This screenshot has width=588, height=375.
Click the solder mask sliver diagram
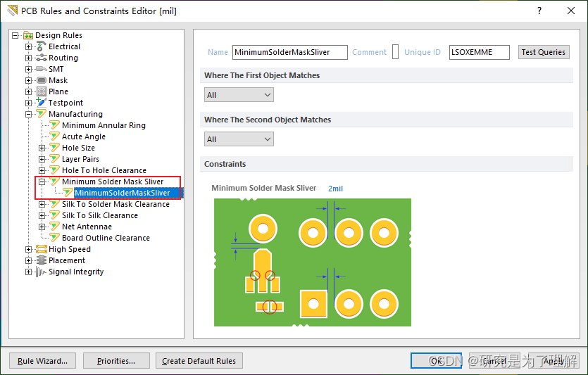point(313,262)
